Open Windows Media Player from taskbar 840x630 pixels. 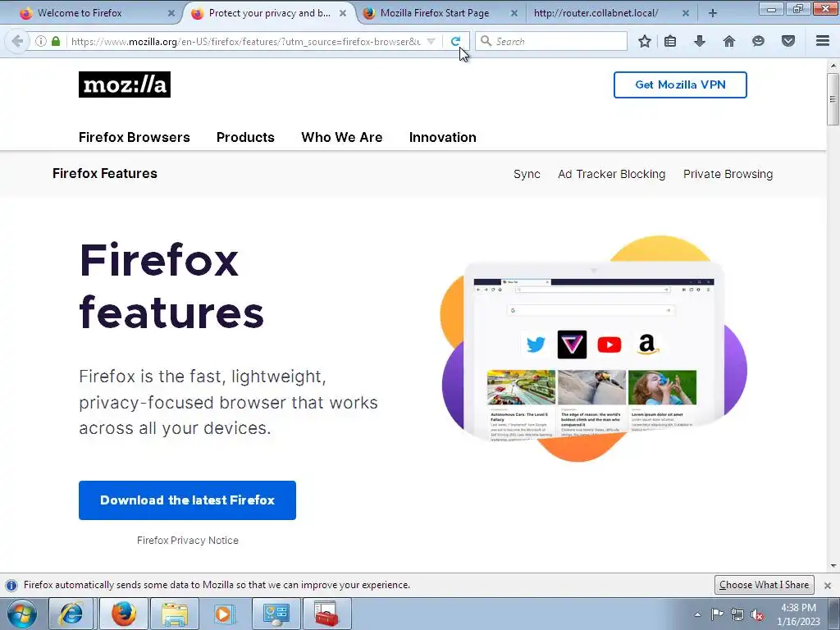point(224,614)
